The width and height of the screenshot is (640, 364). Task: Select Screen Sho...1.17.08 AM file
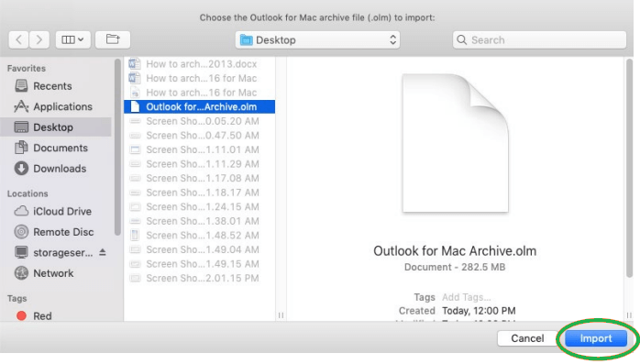click(200, 178)
